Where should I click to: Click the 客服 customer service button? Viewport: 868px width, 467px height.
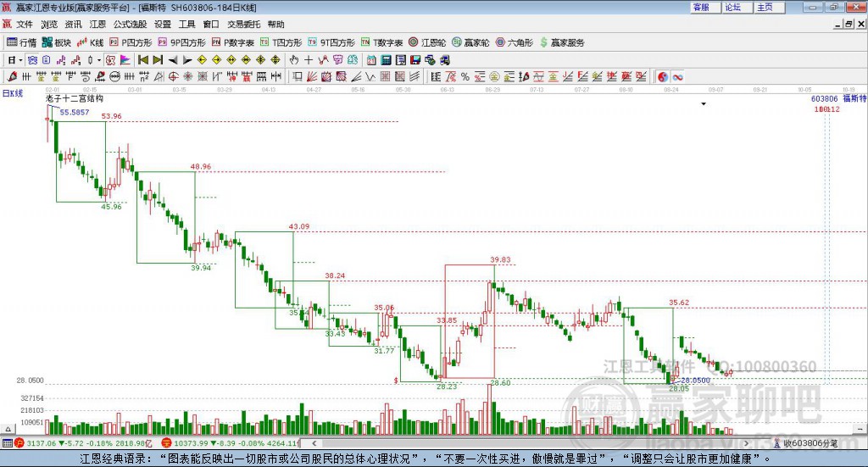pyautogui.click(x=705, y=7)
